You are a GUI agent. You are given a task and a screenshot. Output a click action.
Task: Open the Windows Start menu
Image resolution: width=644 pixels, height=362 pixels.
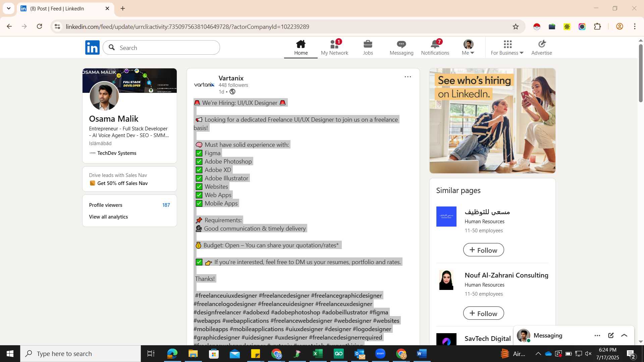[10, 354]
